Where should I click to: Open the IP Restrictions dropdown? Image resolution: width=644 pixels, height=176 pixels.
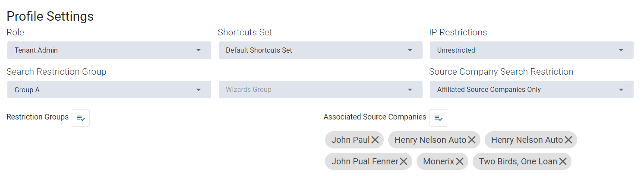pos(532,50)
